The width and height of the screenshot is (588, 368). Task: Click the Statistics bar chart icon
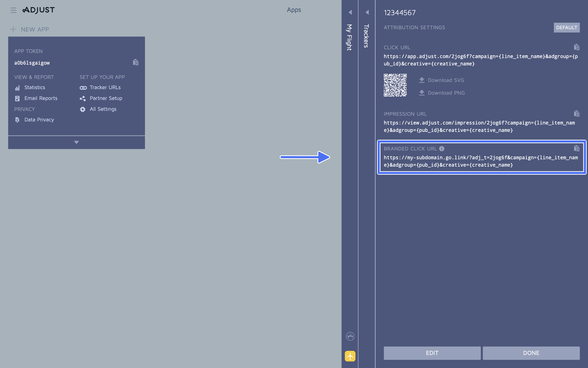17,88
